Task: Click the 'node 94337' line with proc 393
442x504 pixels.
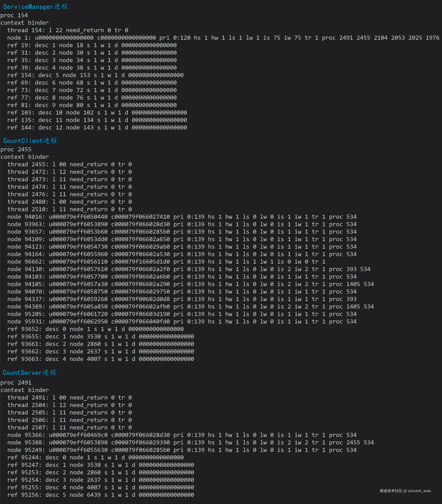Action: click(x=182, y=299)
